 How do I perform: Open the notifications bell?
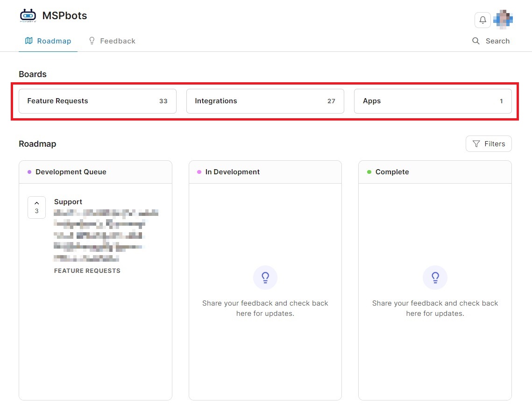tap(482, 20)
